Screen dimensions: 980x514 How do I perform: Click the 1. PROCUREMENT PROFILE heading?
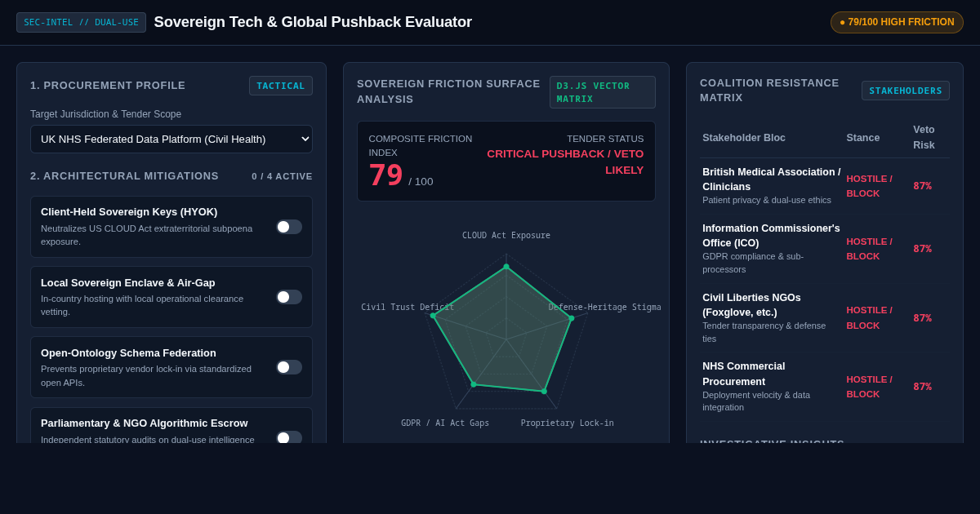(x=108, y=86)
